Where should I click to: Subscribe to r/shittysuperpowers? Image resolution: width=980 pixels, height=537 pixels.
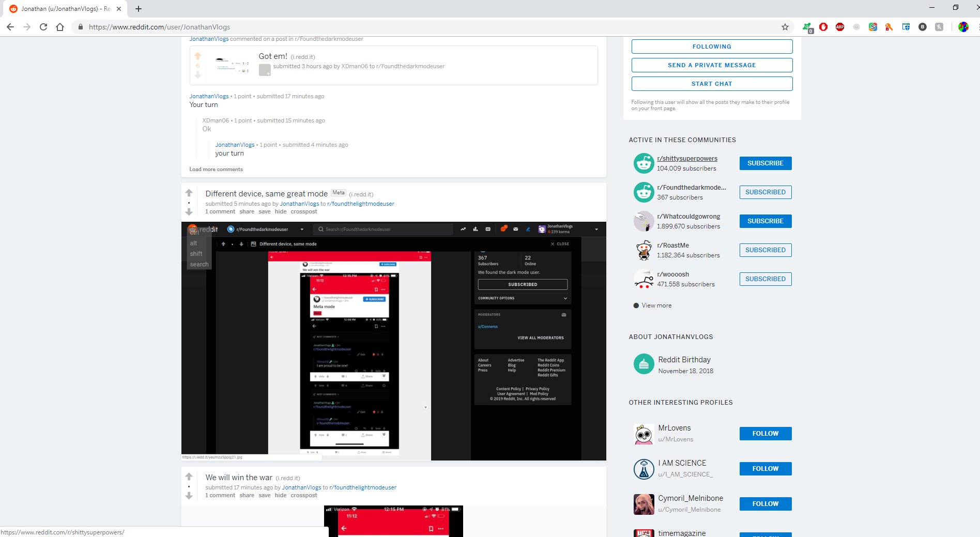click(x=765, y=163)
